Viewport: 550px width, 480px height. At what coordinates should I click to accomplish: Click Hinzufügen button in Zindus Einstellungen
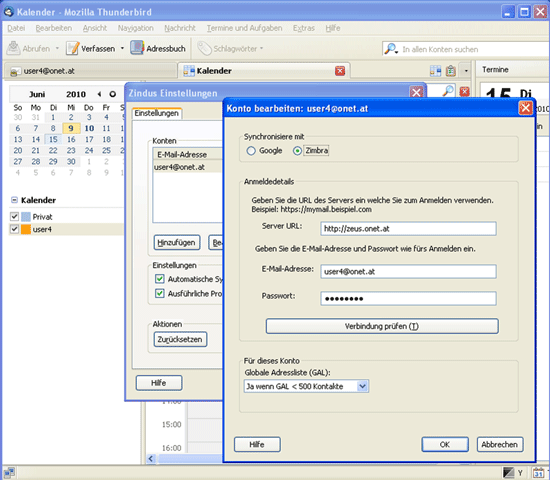pos(177,242)
